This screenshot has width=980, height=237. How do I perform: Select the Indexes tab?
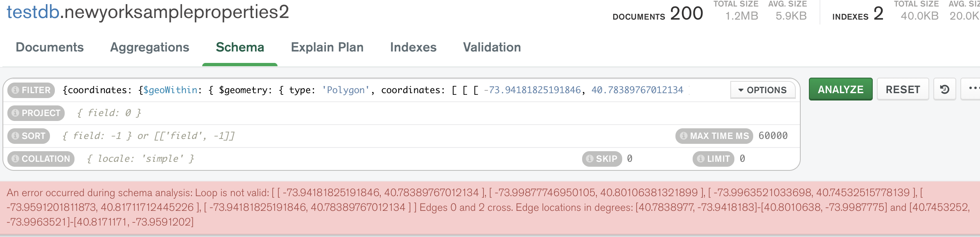point(413,47)
